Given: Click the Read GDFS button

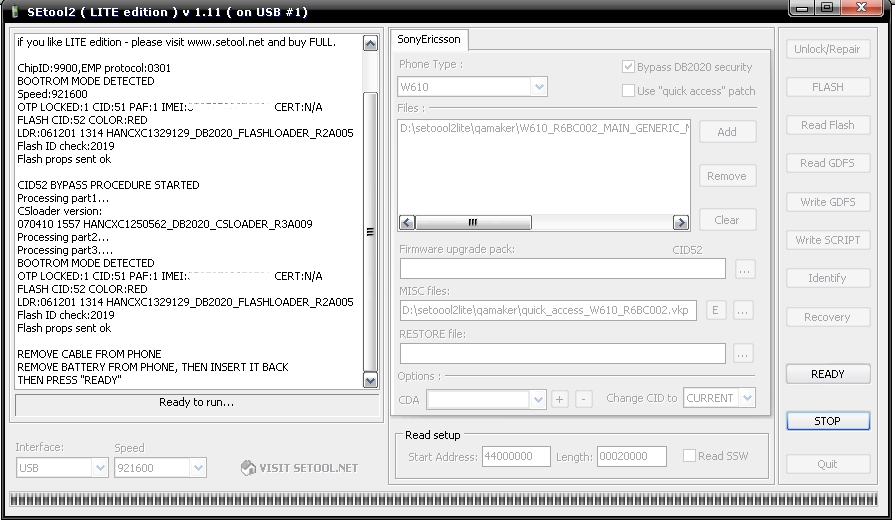Looking at the screenshot, I should (x=828, y=163).
